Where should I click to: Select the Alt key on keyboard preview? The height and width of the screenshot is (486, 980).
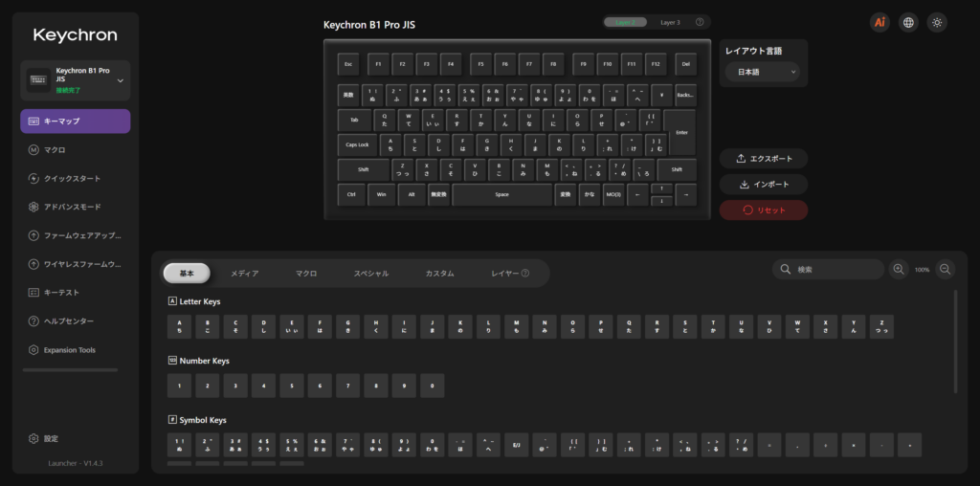(x=412, y=195)
